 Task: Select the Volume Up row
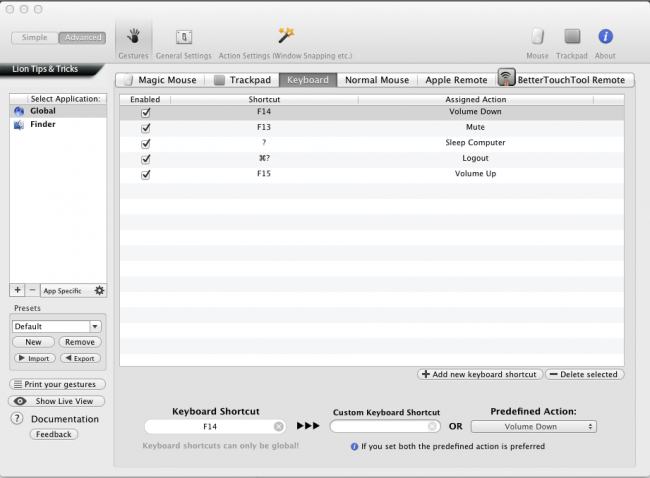pyautogui.click(x=372, y=174)
